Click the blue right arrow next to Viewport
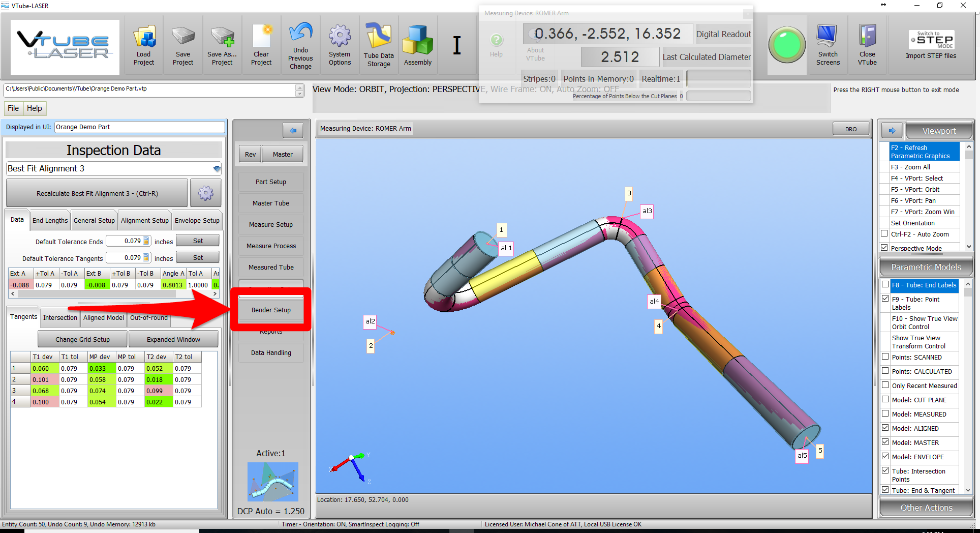This screenshot has height=533, width=980. [892, 131]
